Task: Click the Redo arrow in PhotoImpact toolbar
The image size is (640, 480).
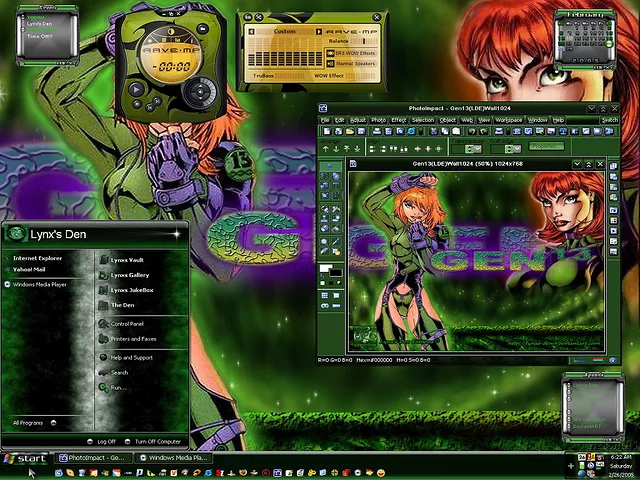Action: pos(483,131)
